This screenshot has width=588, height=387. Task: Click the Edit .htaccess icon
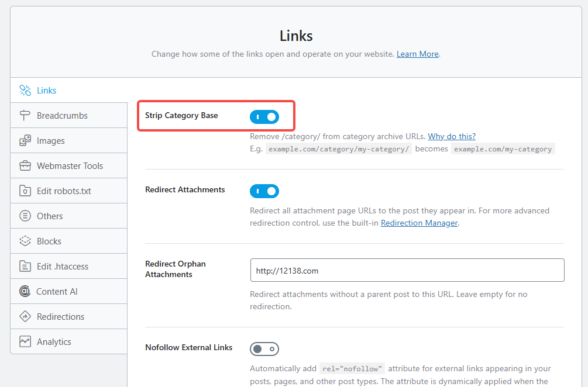(x=26, y=265)
